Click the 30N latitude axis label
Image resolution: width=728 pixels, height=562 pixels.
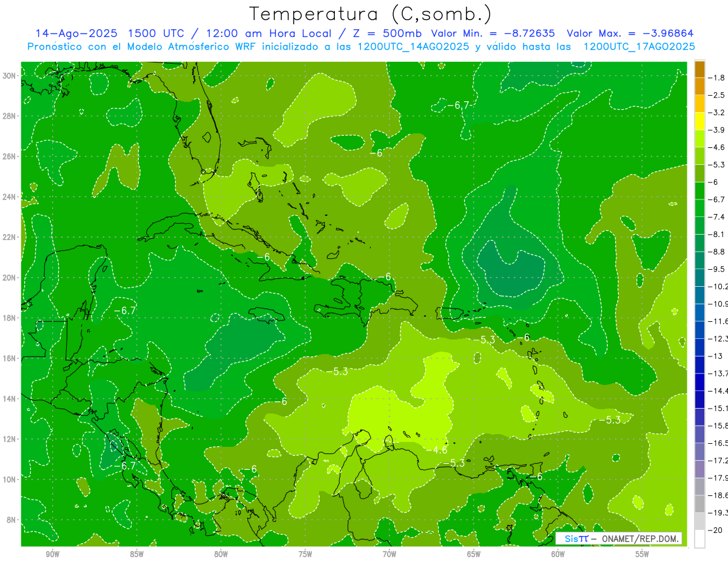pos(9,76)
